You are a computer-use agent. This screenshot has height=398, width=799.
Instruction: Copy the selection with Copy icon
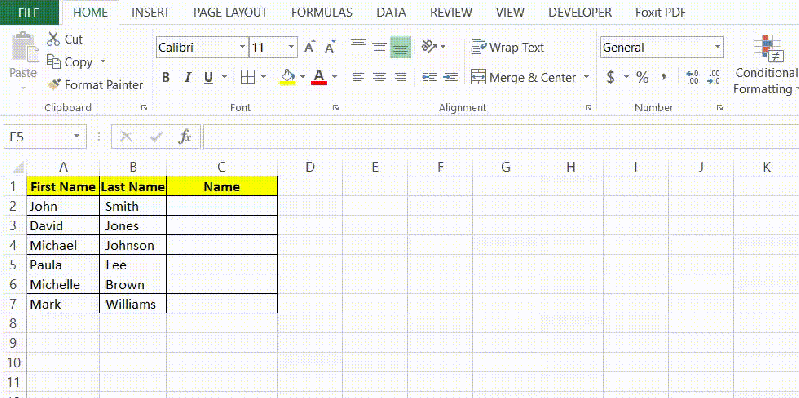tap(54, 62)
